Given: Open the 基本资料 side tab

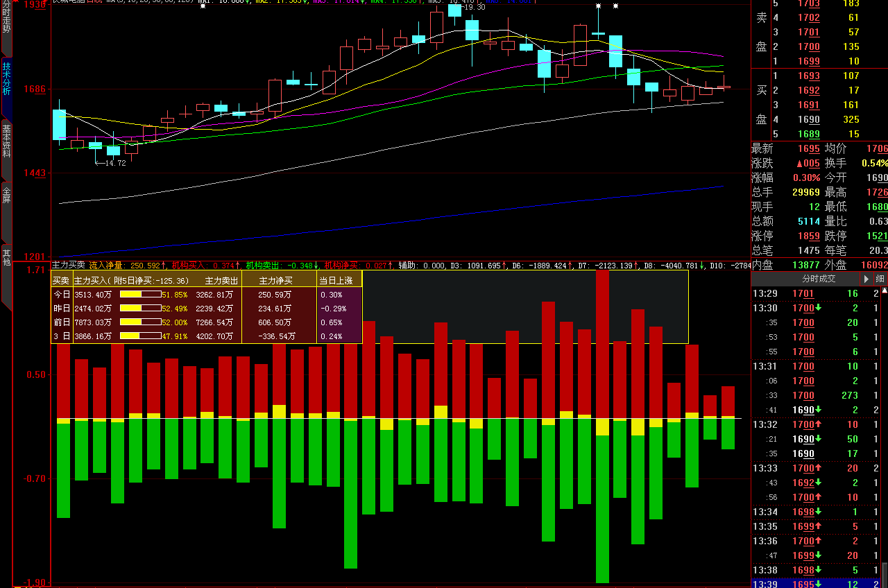Looking at the screenshot, I should tap(6, 149).
